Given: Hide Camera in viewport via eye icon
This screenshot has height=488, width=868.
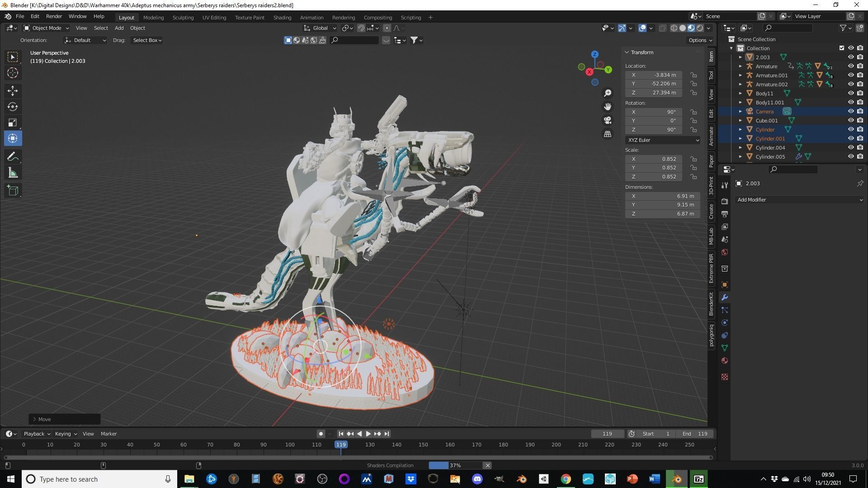Looking at the screenshot, I should pos(851,111).
